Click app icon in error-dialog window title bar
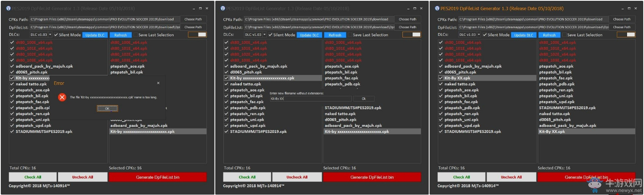The image size is (644, 195). [8, 8]
